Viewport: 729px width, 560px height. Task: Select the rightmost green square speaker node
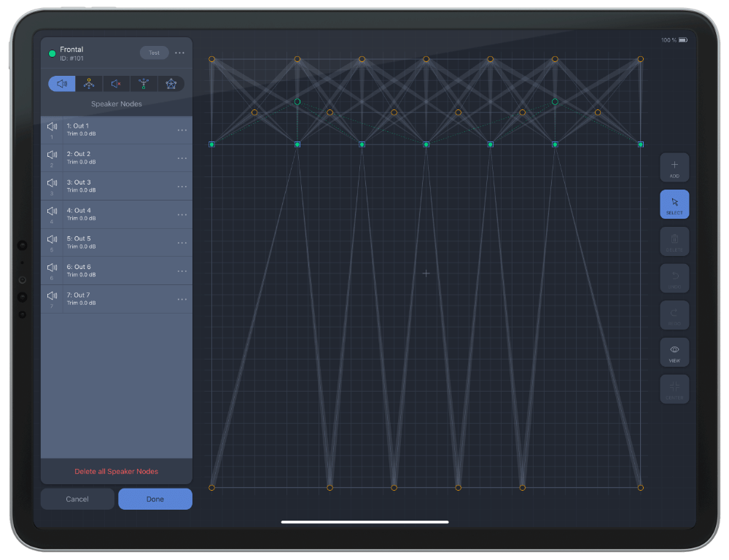[641, 144]
